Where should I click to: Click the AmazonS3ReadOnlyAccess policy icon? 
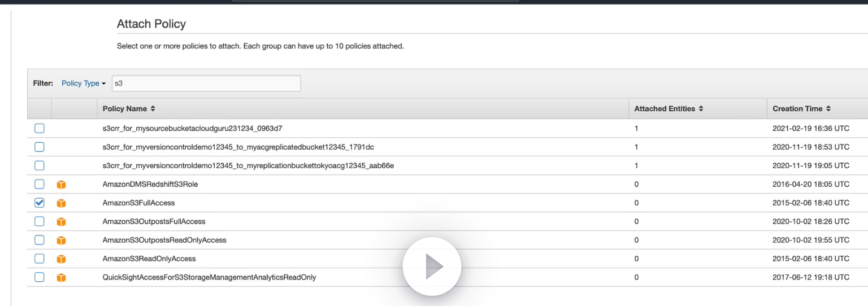[62, 259]
